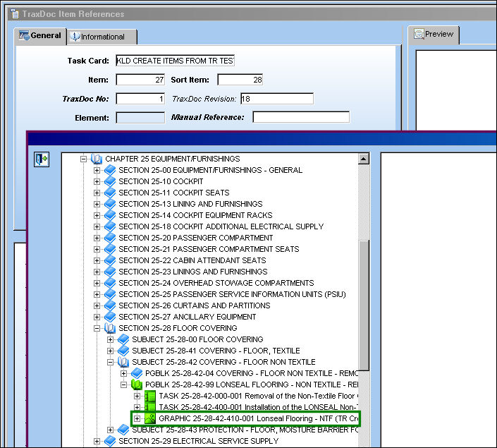
Task: Click the blue book icon for PGBLK 25-28-42-04
Action: point(137,373)
